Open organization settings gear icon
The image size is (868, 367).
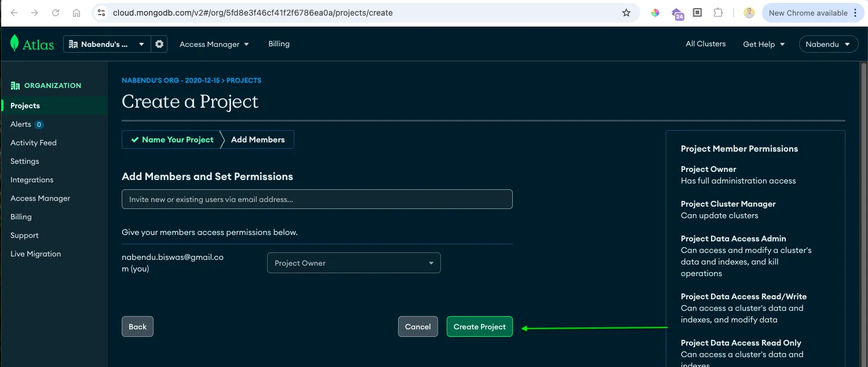pyautogui.click(x=159, y=44)
